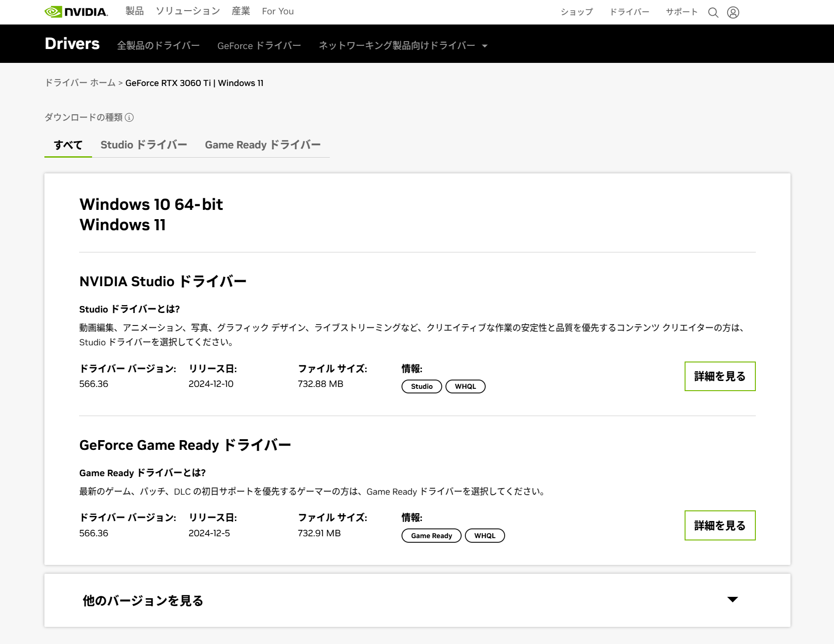Click the Drivers heading link
This screenshot has height=644, width=834.
tap(72, 43)
